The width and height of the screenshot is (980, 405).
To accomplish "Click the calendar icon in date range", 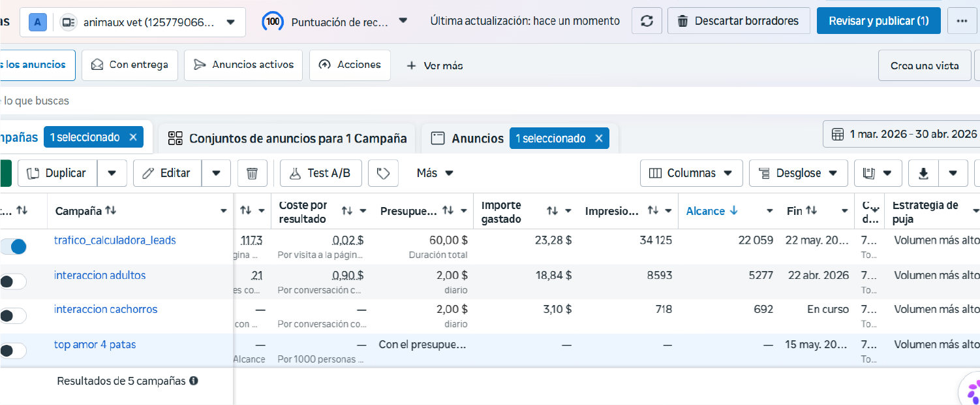I will [838, 135].
